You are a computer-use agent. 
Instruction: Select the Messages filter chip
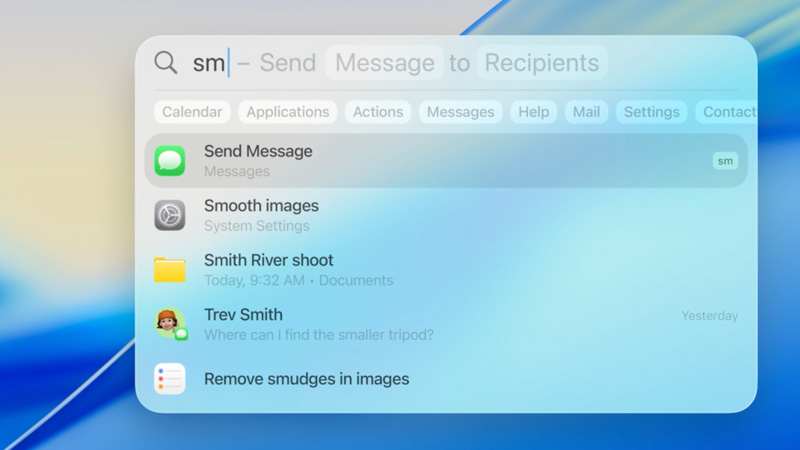pyautogui.click(x=461, y=112)
